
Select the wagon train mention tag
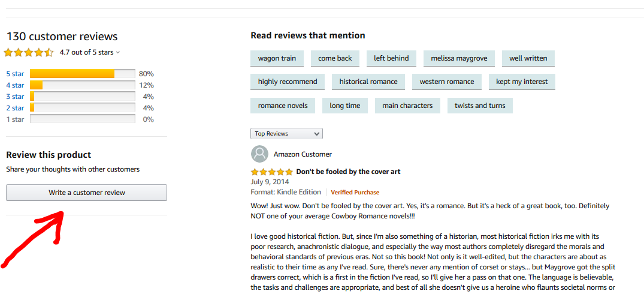coord(277,58)
